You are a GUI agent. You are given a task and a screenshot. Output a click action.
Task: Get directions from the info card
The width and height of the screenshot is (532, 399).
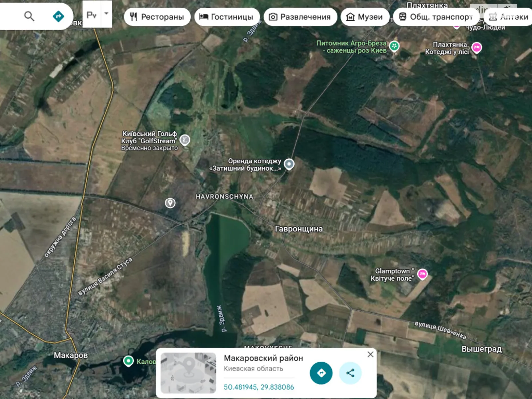[x=321, y=373]
